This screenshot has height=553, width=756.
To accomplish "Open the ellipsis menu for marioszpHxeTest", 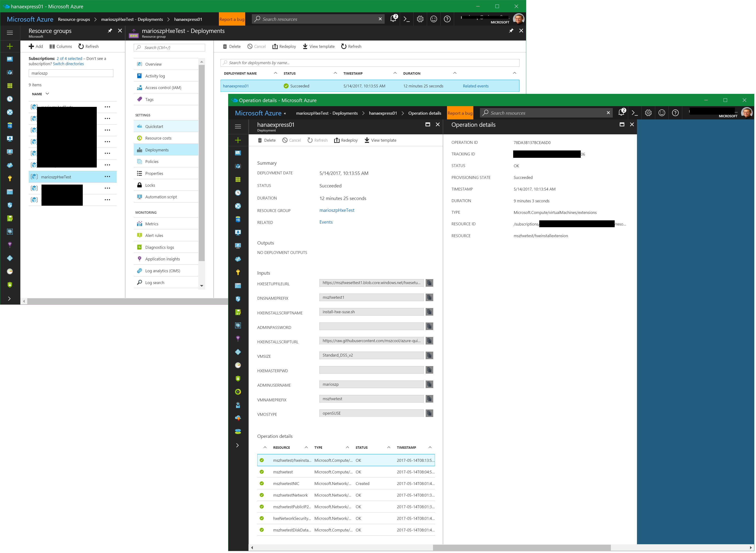I will [107, 177].
